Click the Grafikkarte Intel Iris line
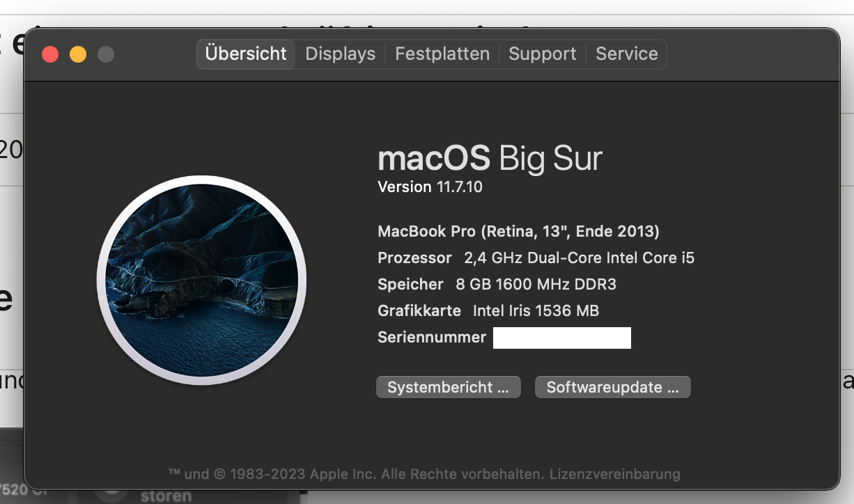Image resolution: width=854 pixels, height=504 pixels. click(488, 310)
